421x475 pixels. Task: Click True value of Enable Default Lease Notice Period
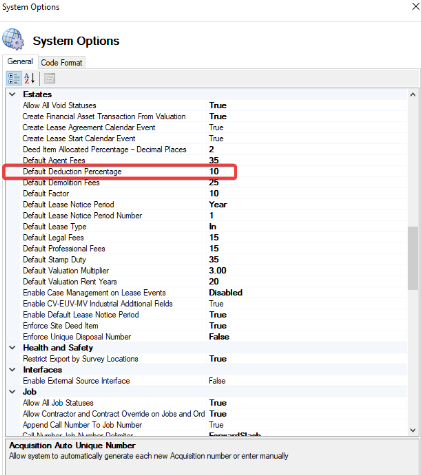click(218, 314)
